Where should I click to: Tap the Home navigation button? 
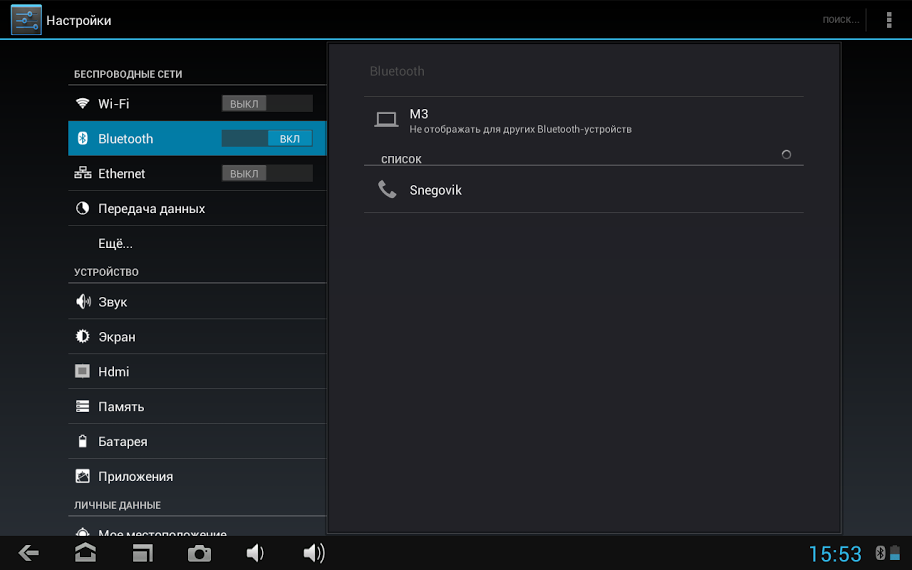coord(86,553)
